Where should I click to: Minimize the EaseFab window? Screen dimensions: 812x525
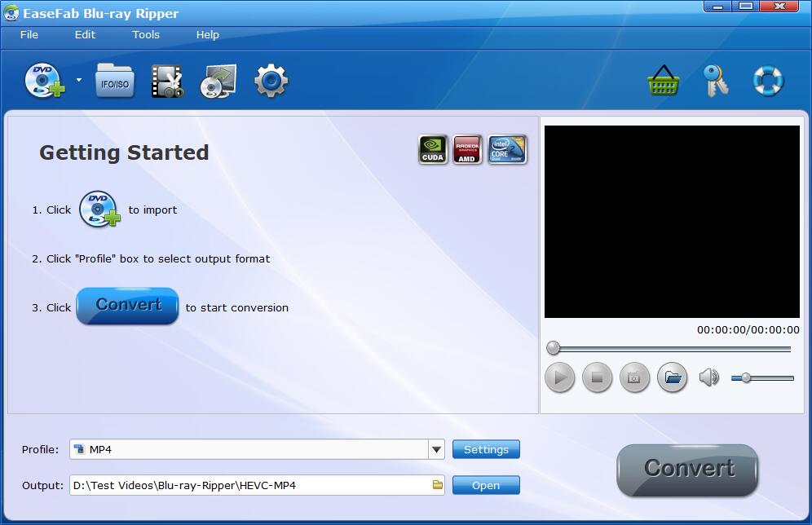tap(717, 7)
